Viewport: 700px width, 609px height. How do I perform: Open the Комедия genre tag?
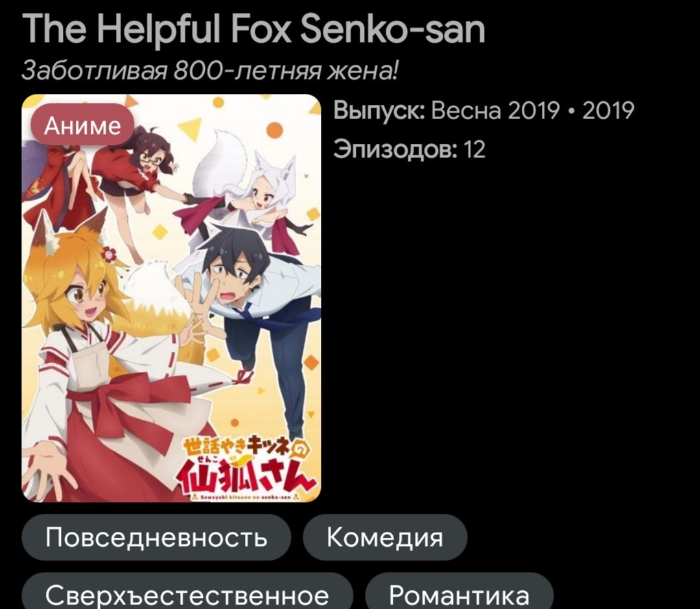[385, 537]
